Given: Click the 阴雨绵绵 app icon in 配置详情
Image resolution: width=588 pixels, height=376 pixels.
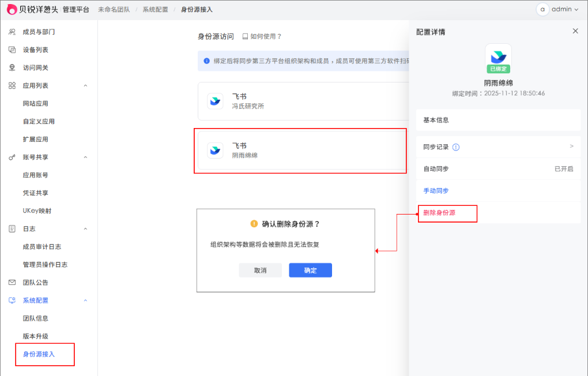Looking at the screenshot, I should coord(497,57).
